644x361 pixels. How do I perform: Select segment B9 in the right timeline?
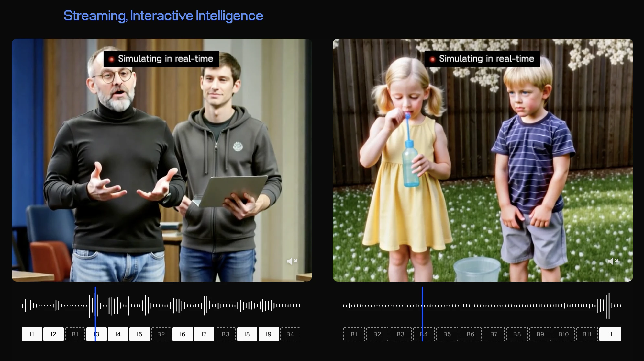[x=540, y=334]
